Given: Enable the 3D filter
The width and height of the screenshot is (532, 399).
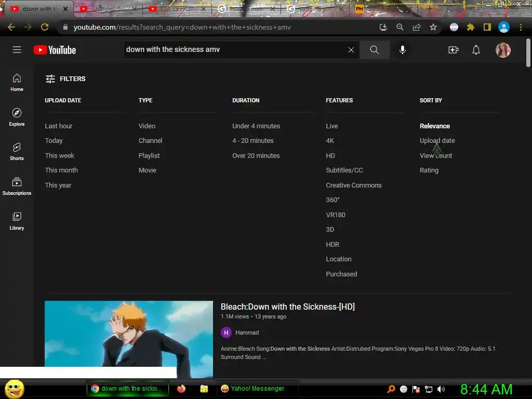Looking at the screenshot, I should click(x=330, y=229).
